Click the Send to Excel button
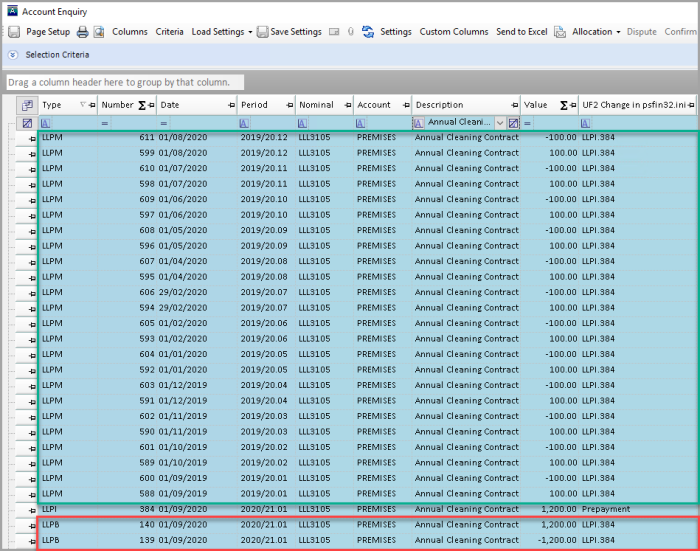Image resolution: width=700 pixels, height=551 pixels. click(523, 32)
